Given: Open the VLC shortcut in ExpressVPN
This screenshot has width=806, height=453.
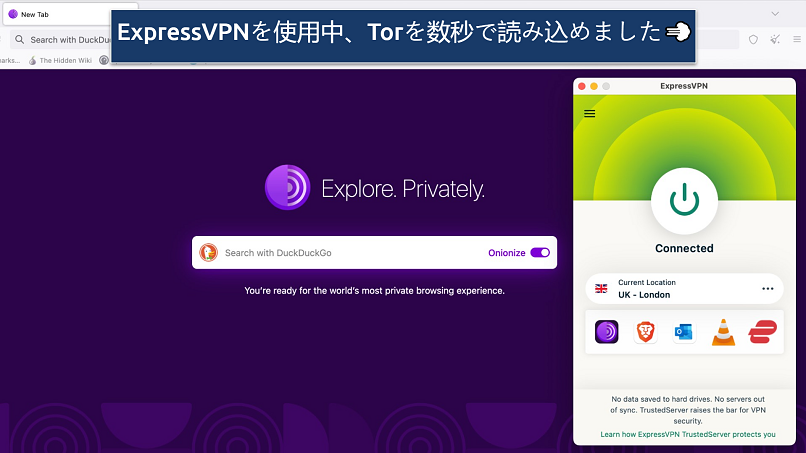Looking at the screenshot, I should coord(722,332).
